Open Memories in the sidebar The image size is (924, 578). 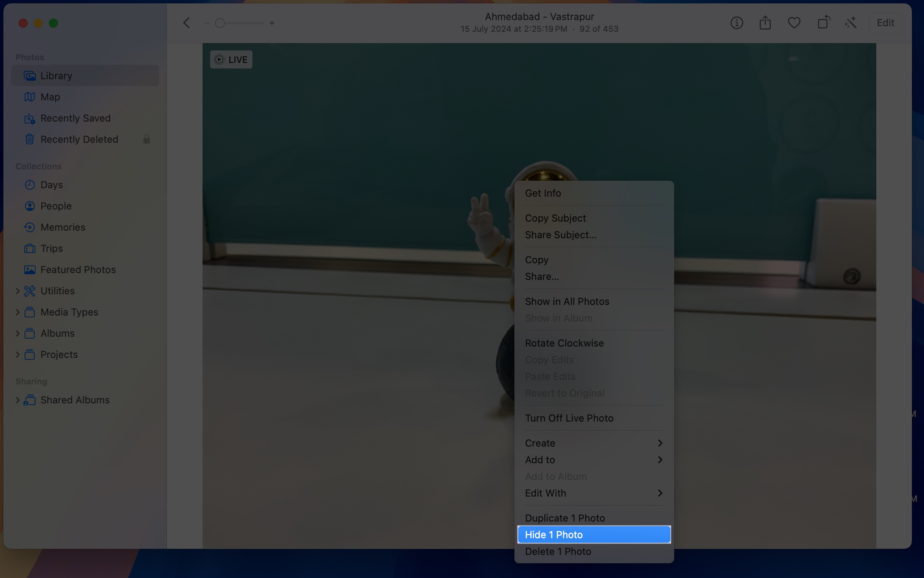62,227
